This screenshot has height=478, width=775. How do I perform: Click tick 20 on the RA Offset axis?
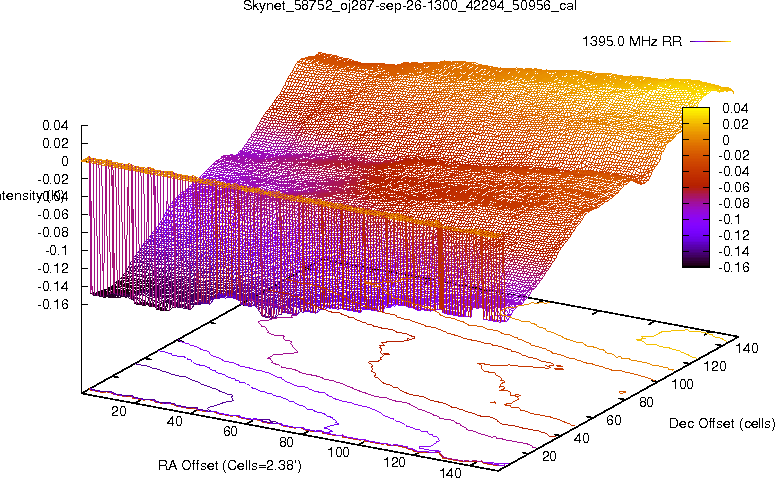tap(119, 411)
